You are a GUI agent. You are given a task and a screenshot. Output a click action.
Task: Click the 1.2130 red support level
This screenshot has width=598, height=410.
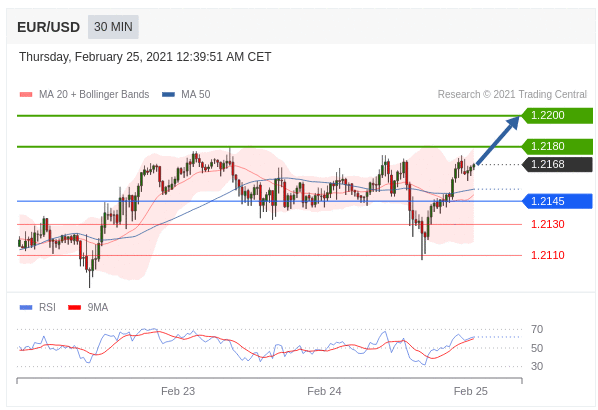pyautogui.click(x=548, y=224)
